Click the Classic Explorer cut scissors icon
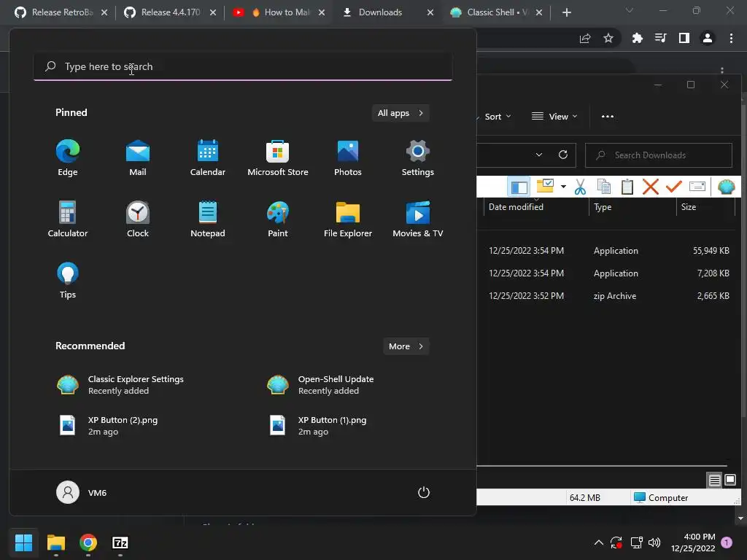 click(580, 187)
